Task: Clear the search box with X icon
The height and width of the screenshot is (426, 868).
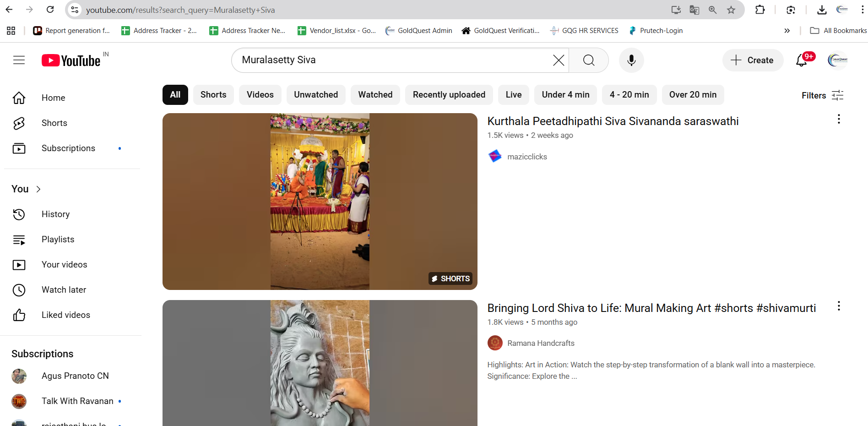Action: click(x=558, y=60)
